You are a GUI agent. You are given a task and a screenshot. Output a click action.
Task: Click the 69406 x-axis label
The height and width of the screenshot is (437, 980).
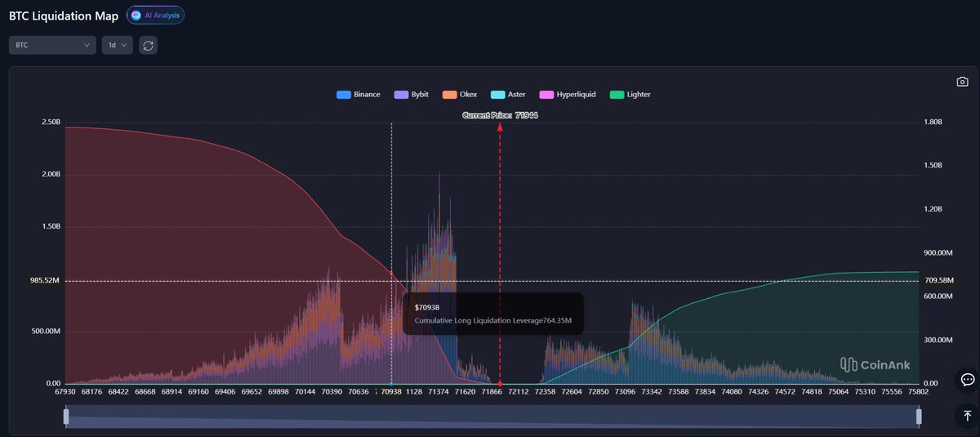(226, 392)
